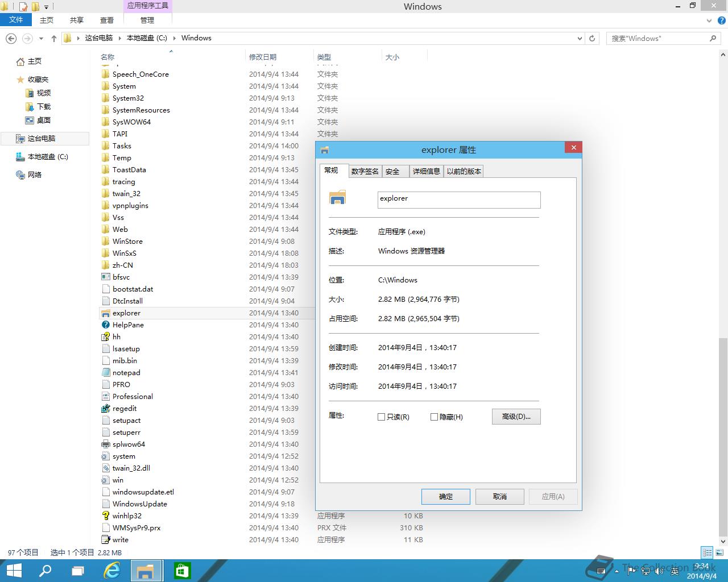Launch Internet Explorer from the taskbar
Screen dimensions: 728x582
(113, 571)
